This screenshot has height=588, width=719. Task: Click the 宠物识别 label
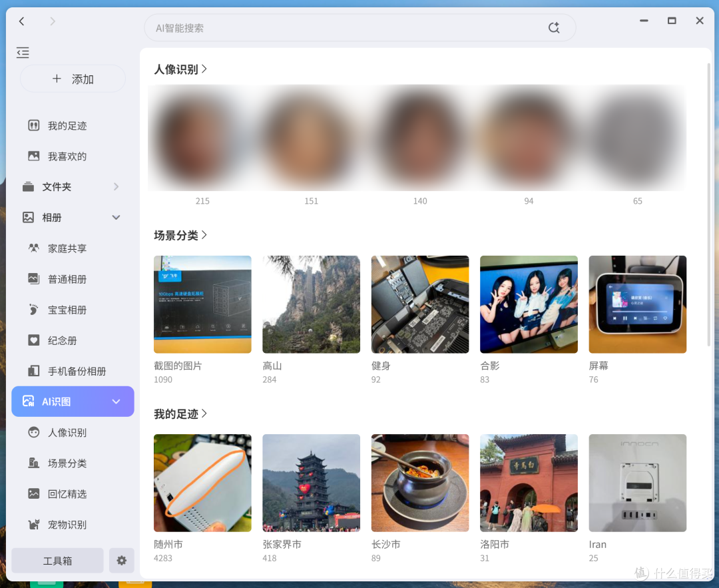(x=67, y=525)
